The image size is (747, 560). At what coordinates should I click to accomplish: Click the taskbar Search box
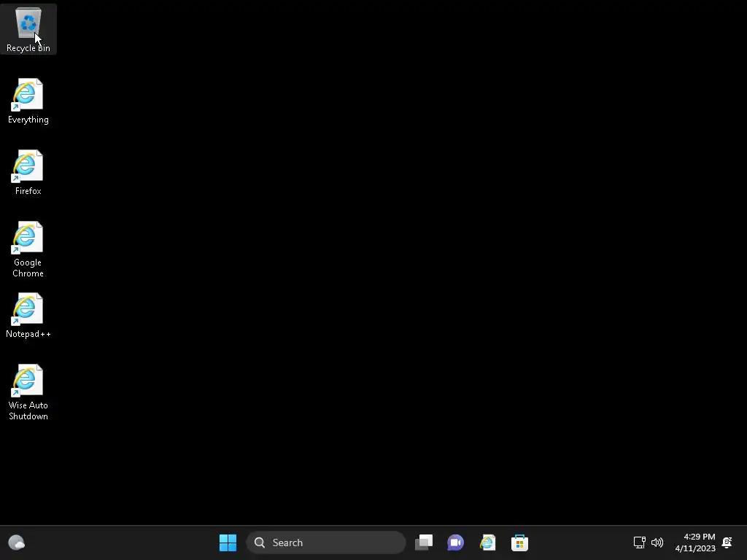pyautogui.click(x=326, y=542)
